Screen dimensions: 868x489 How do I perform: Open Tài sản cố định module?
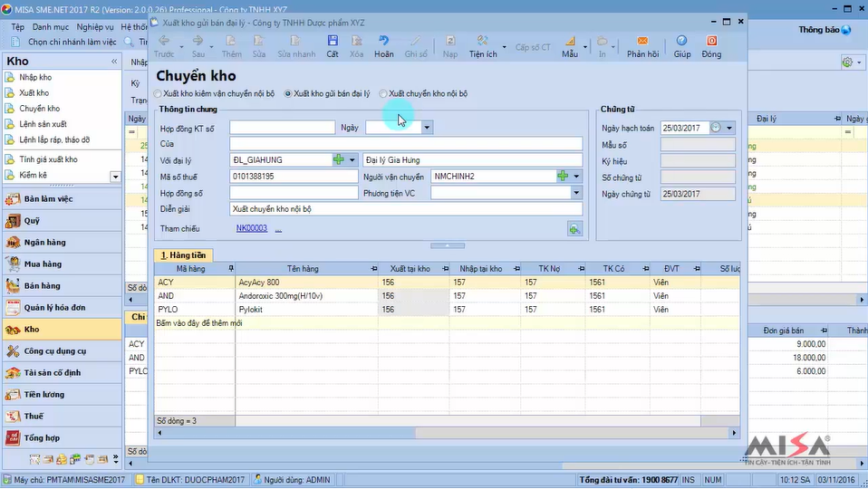point(62,373)
